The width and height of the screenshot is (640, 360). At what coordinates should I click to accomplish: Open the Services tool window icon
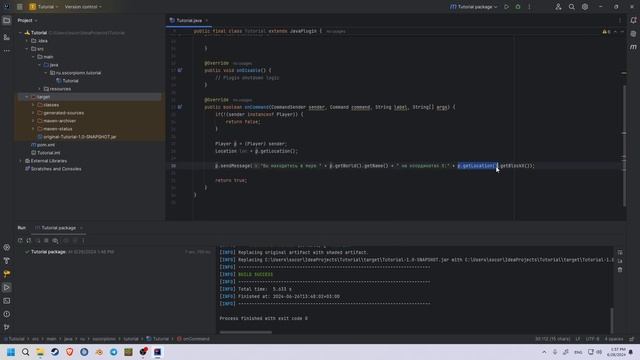click(7, 247)
